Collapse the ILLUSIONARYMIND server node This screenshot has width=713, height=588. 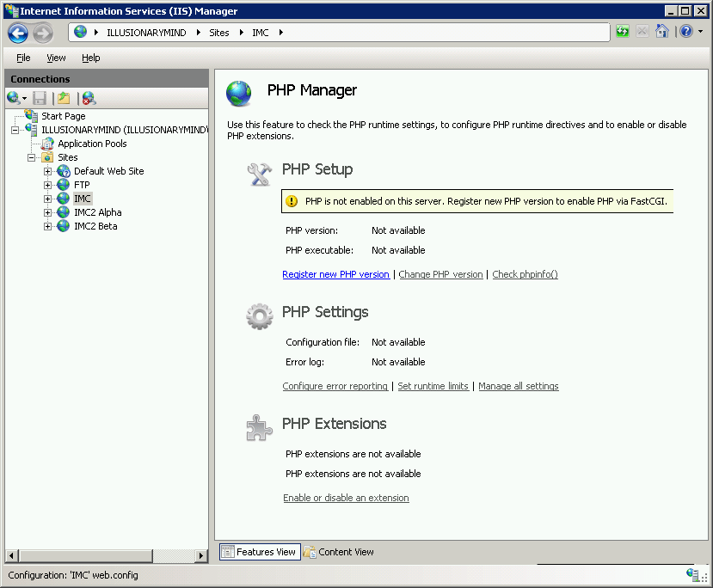(15, 131)
